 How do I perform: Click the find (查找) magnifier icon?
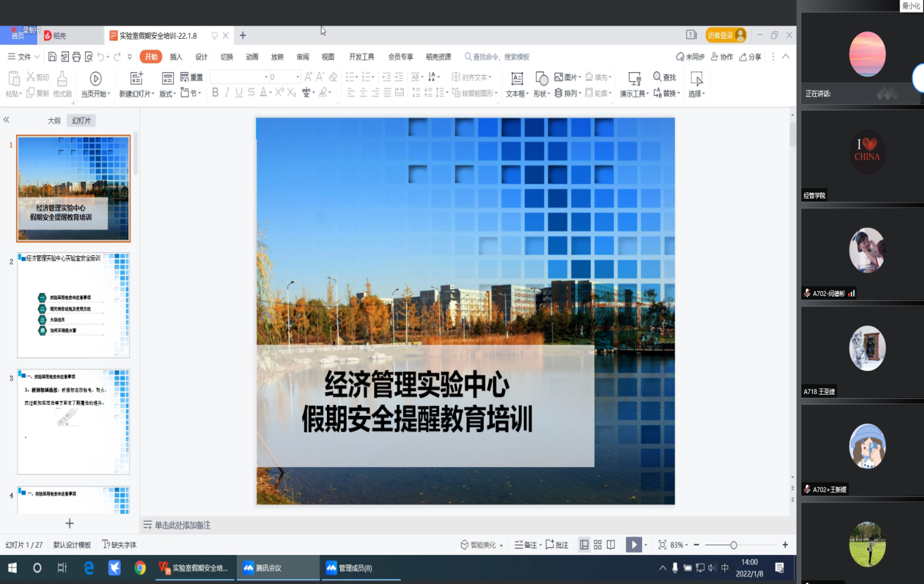657,77
